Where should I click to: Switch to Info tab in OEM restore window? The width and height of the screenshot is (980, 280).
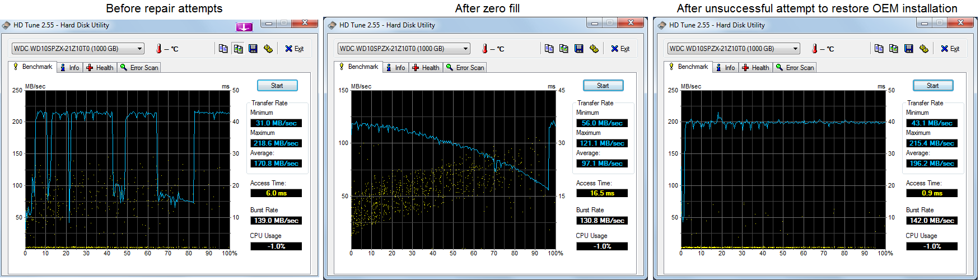point(726,68)
